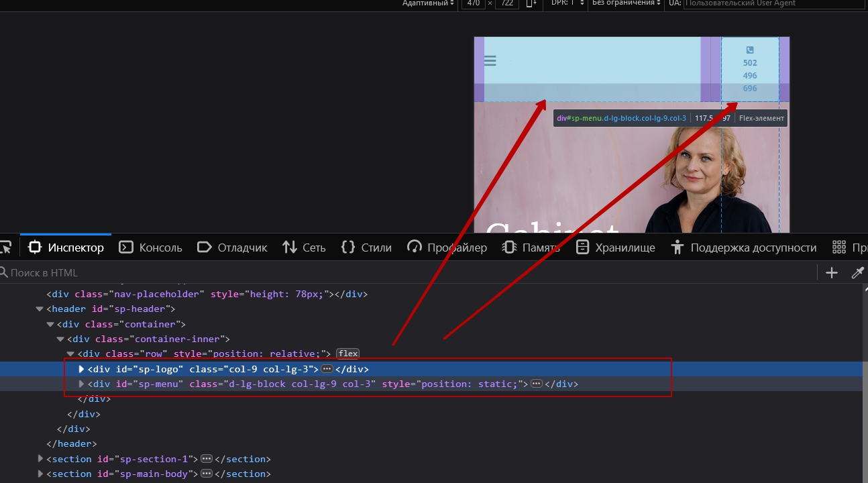The height and width of the screenshot is (483, 868).
Task: Click the rotate viewport icon
Action: coord(531,3)
